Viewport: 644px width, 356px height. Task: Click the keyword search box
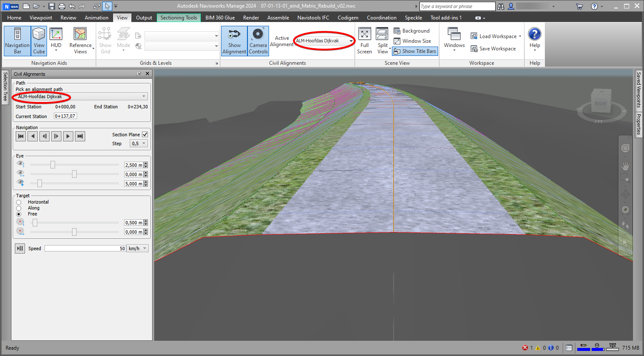(457, 6)
